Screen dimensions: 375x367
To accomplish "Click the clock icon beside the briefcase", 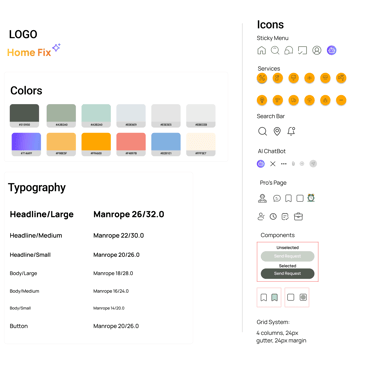I will coord(273,217).
